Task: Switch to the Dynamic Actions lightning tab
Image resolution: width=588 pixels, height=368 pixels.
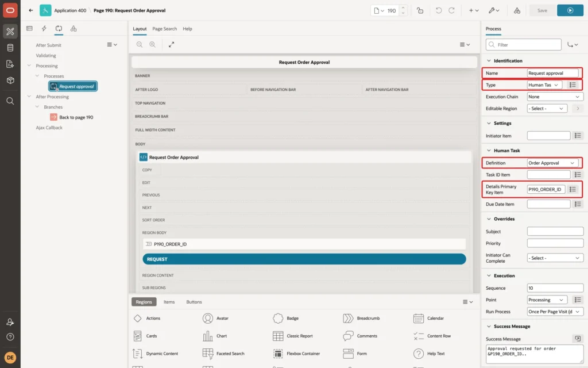Action: coord(44,29)
